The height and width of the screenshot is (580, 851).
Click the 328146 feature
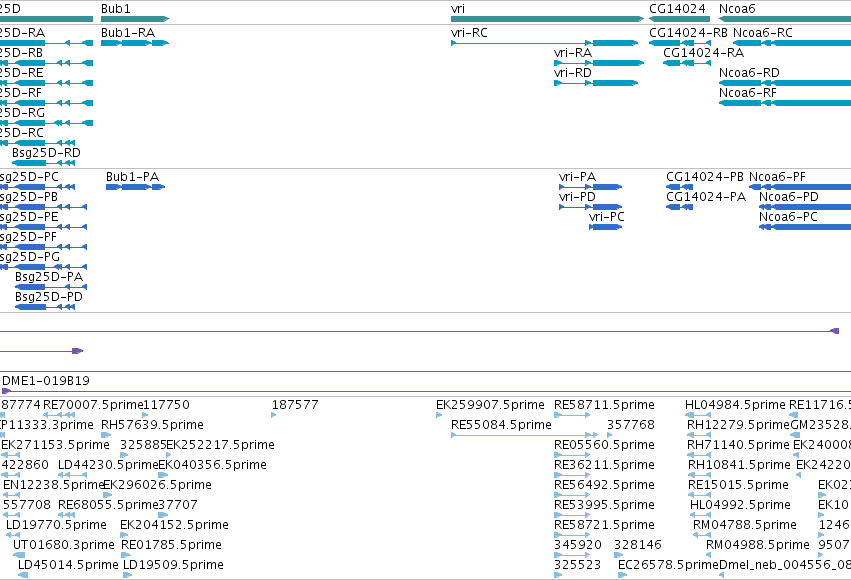[619, 555]
